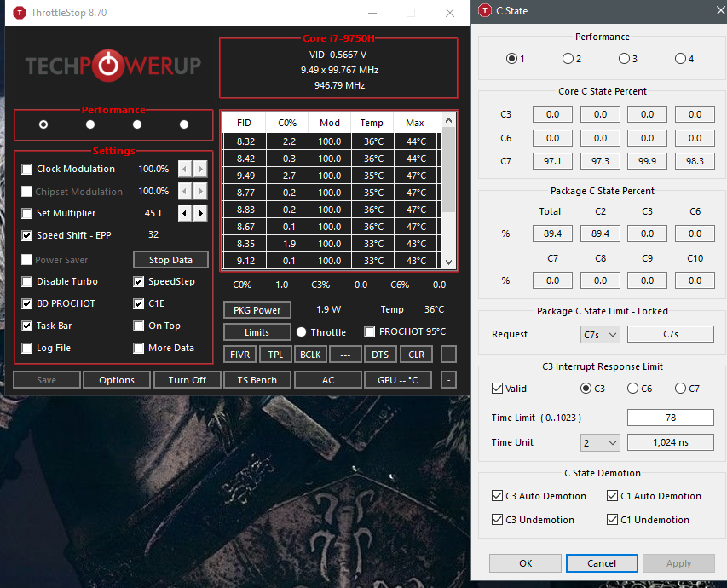Lower Set Multiplier with left arrow

click(x=185, y=213)
